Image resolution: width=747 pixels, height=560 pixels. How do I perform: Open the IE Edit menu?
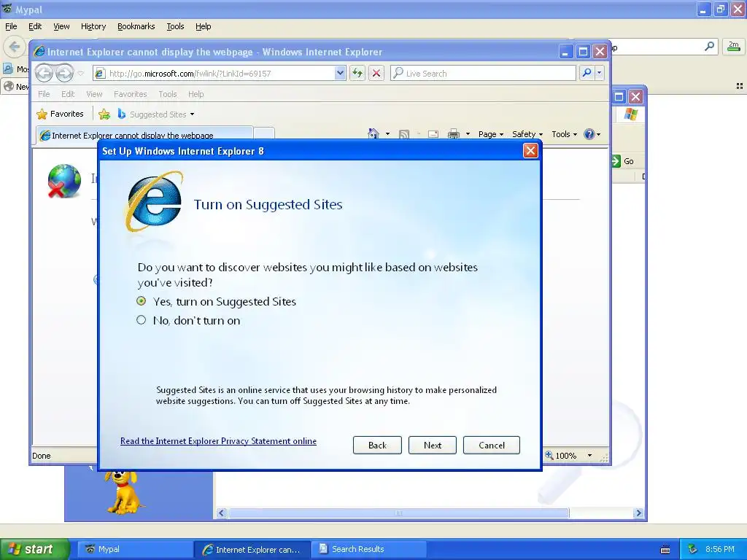coord(68,94)
